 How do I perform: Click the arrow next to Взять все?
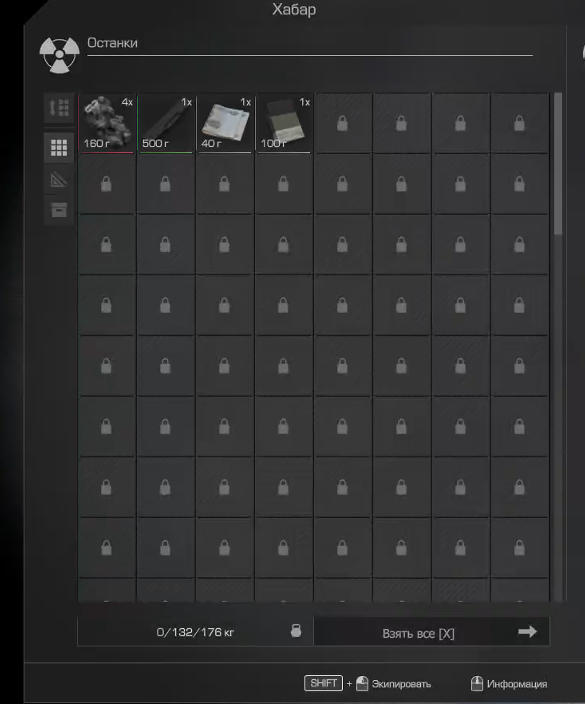tap(527, 632)
